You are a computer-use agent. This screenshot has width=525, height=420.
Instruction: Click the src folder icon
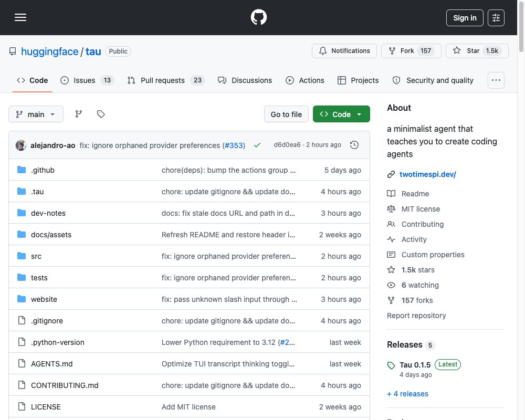click(x=22, y=256)
